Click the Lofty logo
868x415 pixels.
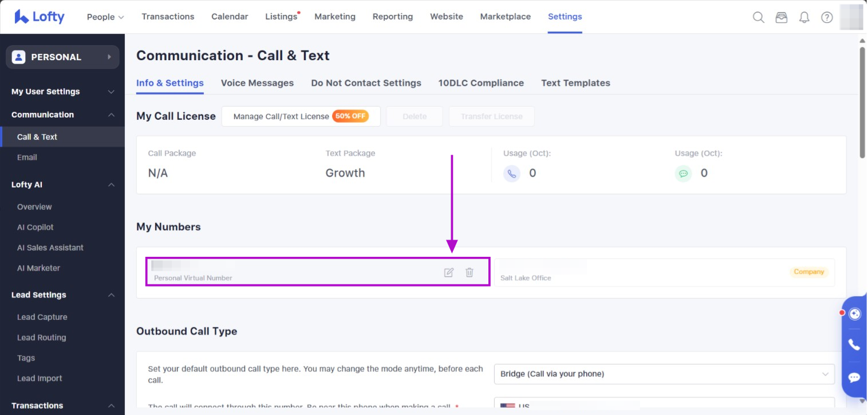click(x=40, y=17)
